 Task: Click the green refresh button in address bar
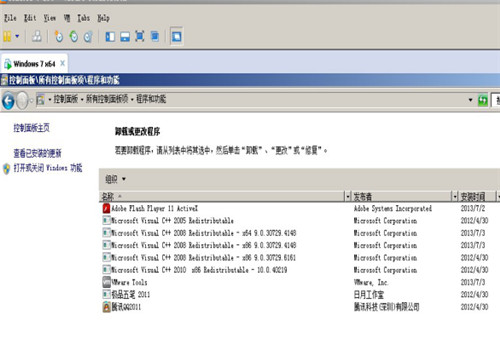click(x=483, y=100)
